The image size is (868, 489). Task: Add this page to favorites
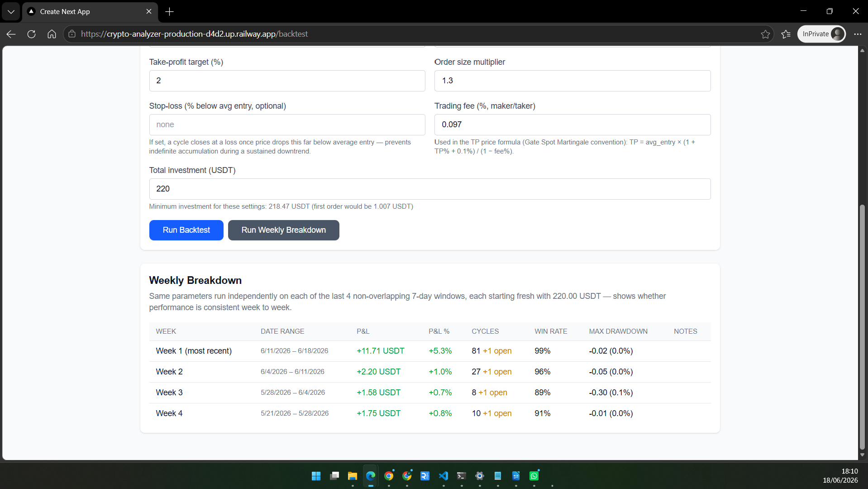point(765,34)
